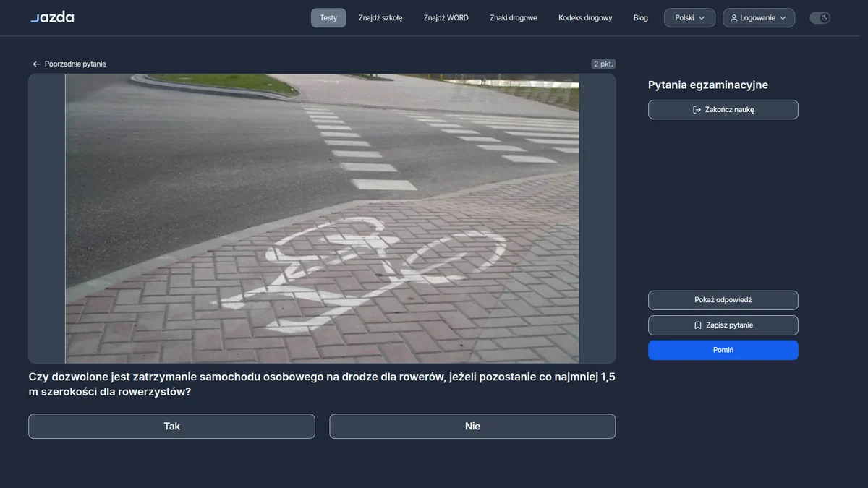Answer Tak to the question

171,427
